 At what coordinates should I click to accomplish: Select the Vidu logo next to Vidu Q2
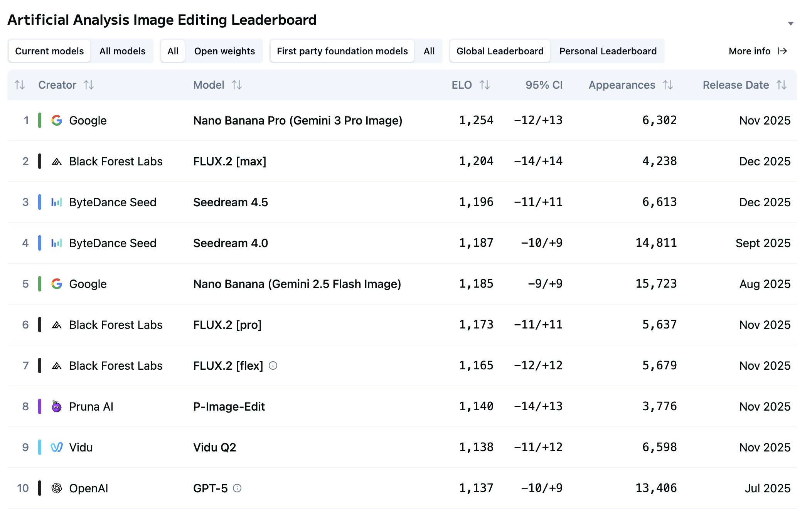click(56, 447)
